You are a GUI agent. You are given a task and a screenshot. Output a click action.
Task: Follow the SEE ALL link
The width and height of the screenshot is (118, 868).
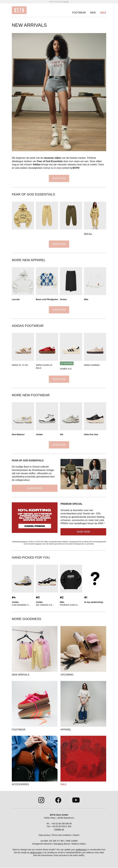tap(88, 234)
